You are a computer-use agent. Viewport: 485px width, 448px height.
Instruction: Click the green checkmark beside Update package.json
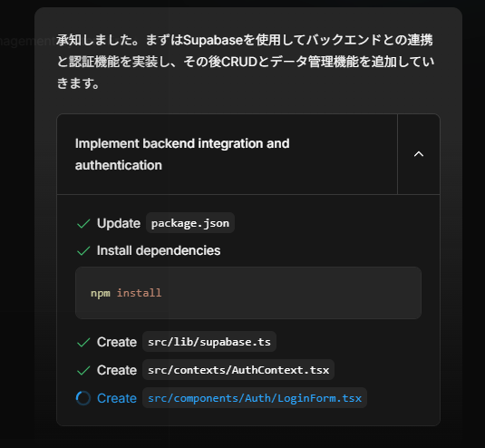pos(83,223)
